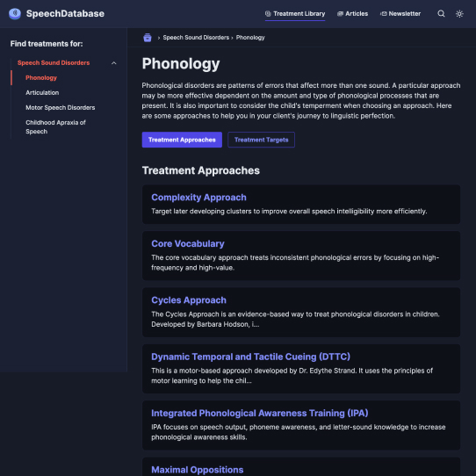Click the Core Vocabulary description text

[x=295, y=263]
